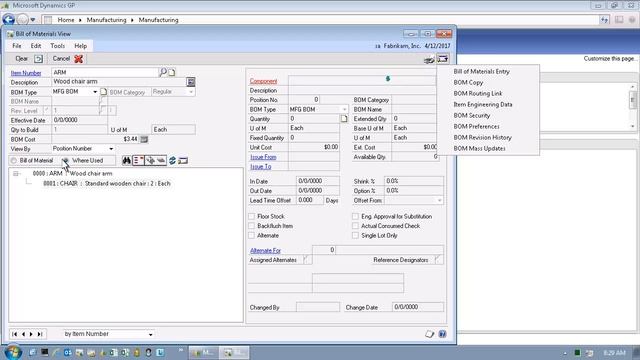Check the Floor Stock checkbox
The height and width of the screenshot is (360, 640).
[251, 216]
